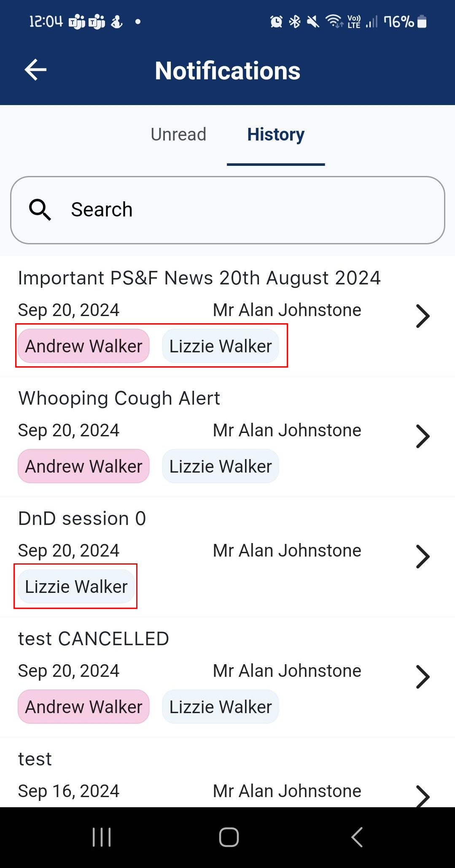
Task: Open the Whooping Cough Alert title
Action: click(119, 398)
